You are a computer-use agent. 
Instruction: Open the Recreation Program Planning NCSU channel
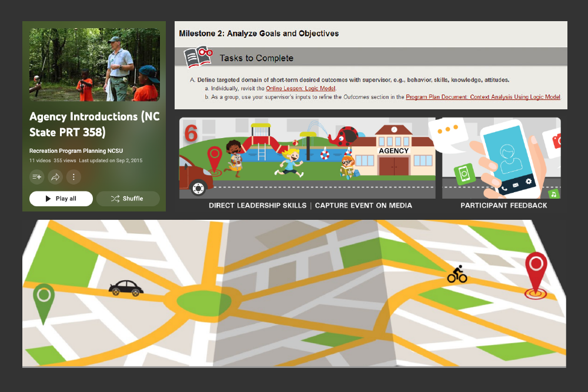pos(76,151)
